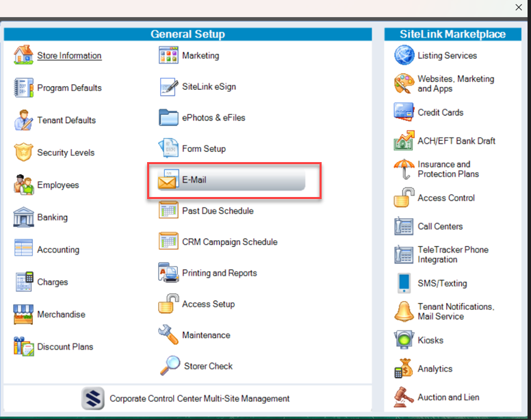Open the Store Information house icon
The image size is (531, 420).
(x=23, y=55)
